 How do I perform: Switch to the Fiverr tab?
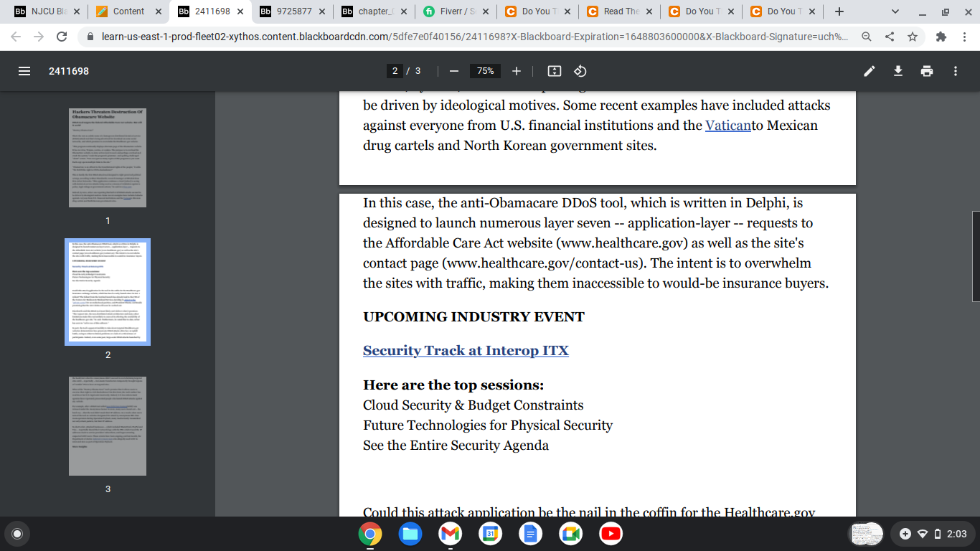[x=456, y=11]
